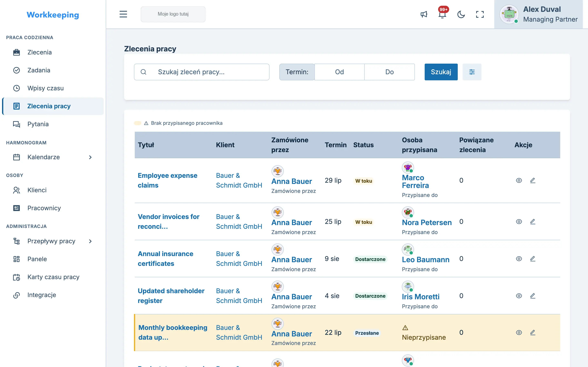This screenshot has width=588, height=367.
Task: Edit the Annual insurance certificates order
Action: pyautogui.click(x=533, y=259)
